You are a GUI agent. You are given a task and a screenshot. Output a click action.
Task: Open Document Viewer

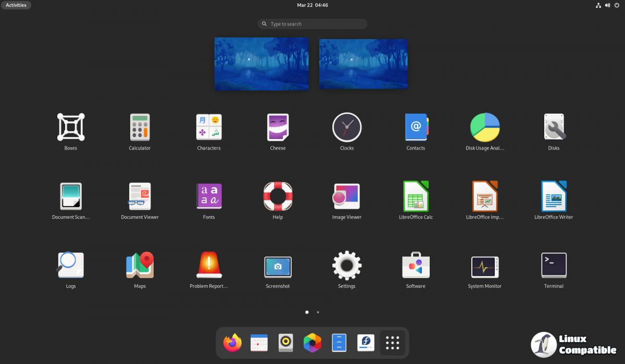pos(140,196)
